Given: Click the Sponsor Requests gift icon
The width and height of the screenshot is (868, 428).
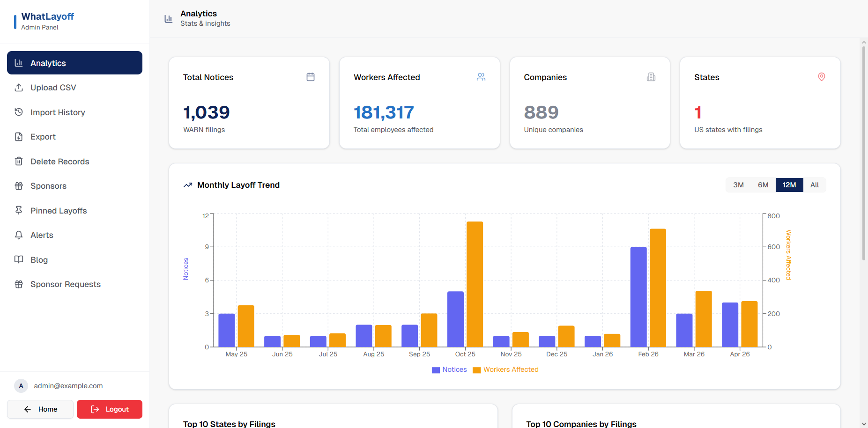Looking at the screenshot, I should (19, 284).
